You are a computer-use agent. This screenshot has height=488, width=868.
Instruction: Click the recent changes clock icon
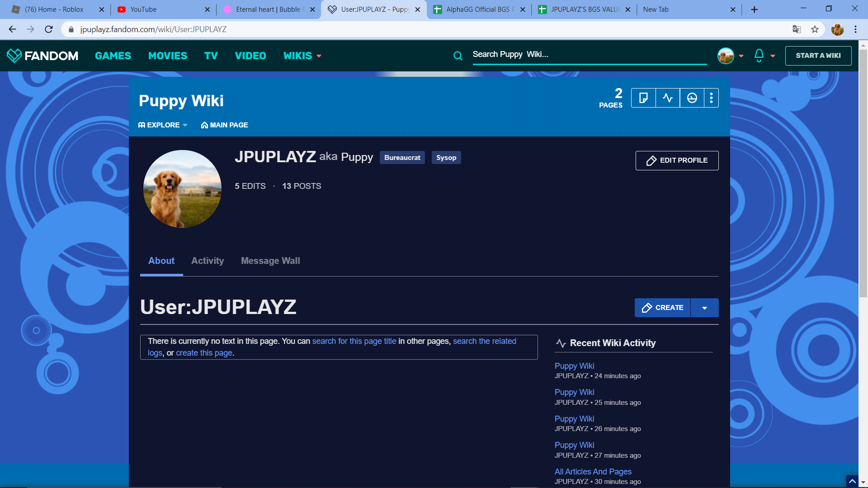tap(692, 98)
